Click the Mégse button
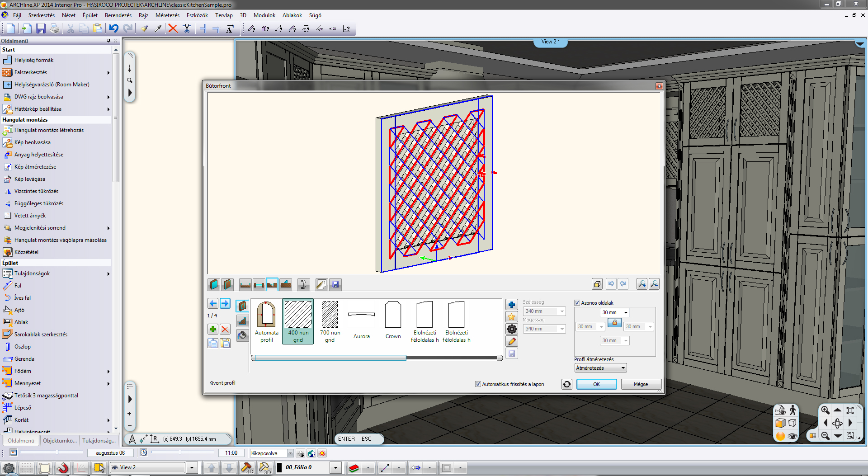The width and height of the screenshot is (868, 476). click(641, 384)
